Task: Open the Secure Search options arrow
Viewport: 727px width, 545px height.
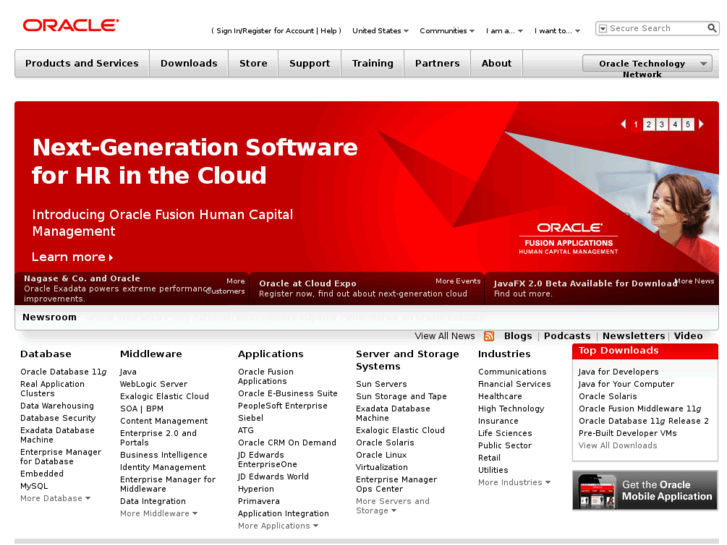Action: 603,29
